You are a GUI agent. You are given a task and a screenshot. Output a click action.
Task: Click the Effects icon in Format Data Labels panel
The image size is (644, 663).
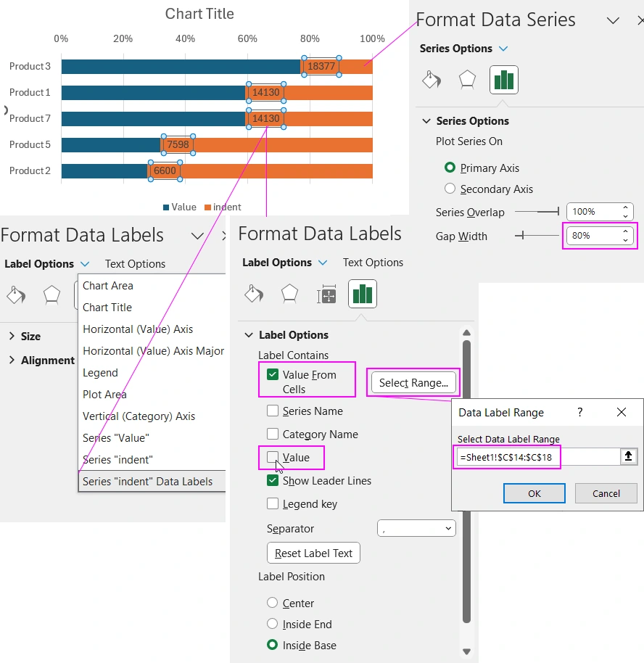[289, 295]
